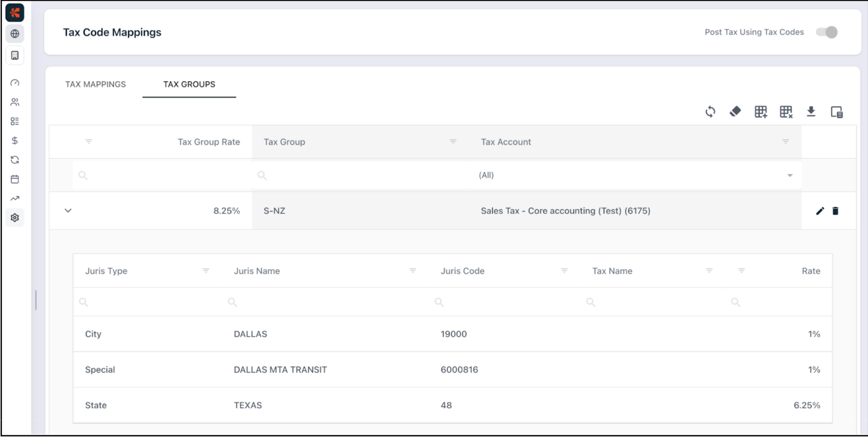Open Tax Group column header filter
The height and width of the screenshot is (437, 868).
coord(453,142)
